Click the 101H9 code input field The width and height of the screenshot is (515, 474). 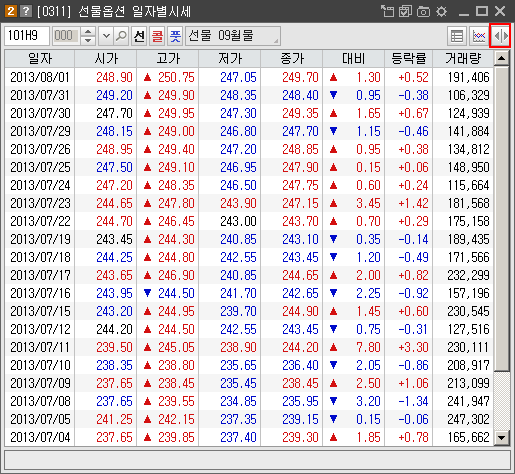(x=27, y=36)
